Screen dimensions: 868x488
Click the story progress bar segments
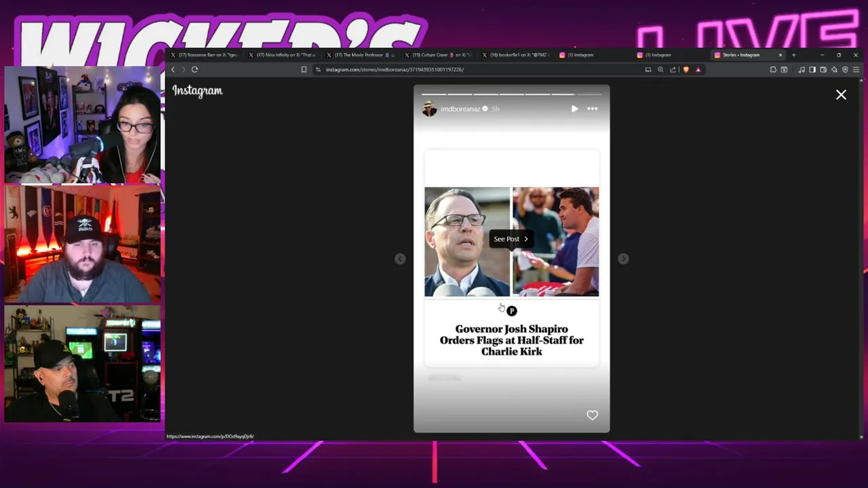coord(511,94)
